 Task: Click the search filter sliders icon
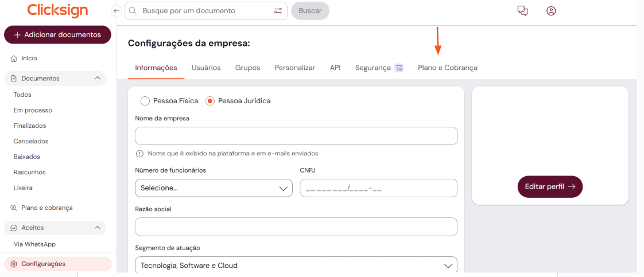click(278, 11)
